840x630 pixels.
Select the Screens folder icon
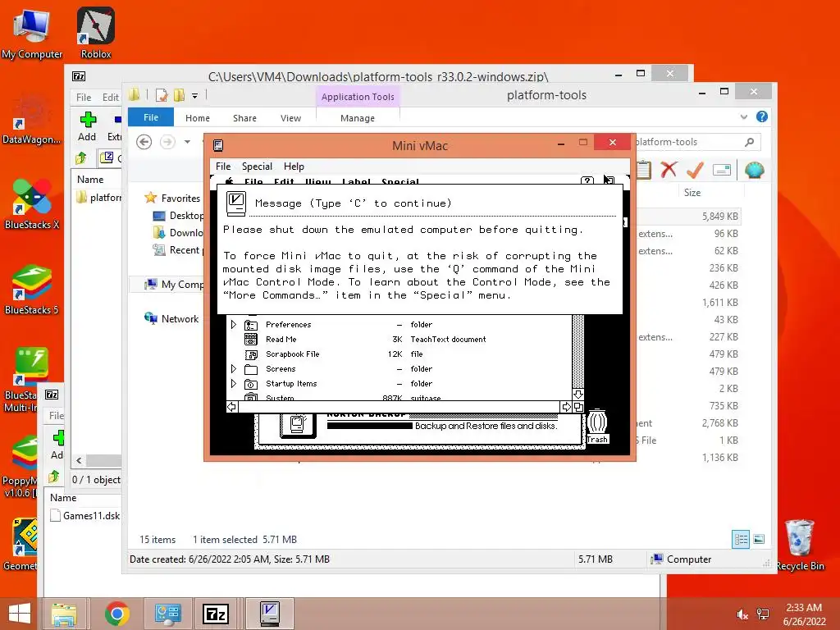point(251,369)
